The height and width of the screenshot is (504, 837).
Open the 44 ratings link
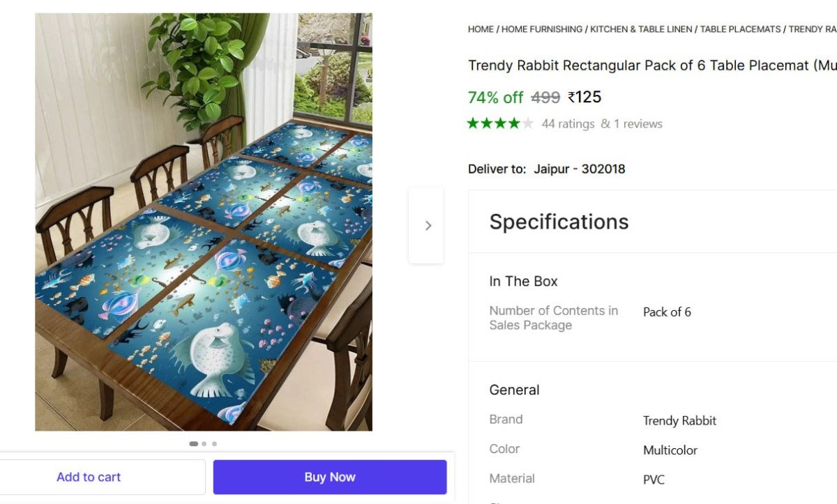568,124
